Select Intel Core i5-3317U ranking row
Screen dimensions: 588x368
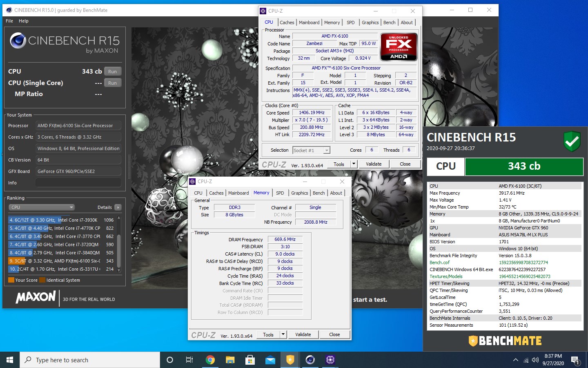[62, 269]
